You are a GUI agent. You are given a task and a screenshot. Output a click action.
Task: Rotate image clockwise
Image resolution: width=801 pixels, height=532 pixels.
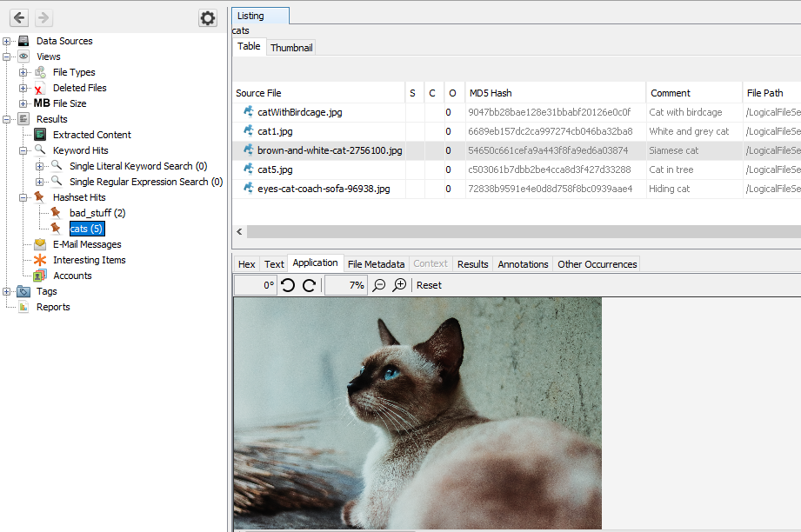(309, 285)
